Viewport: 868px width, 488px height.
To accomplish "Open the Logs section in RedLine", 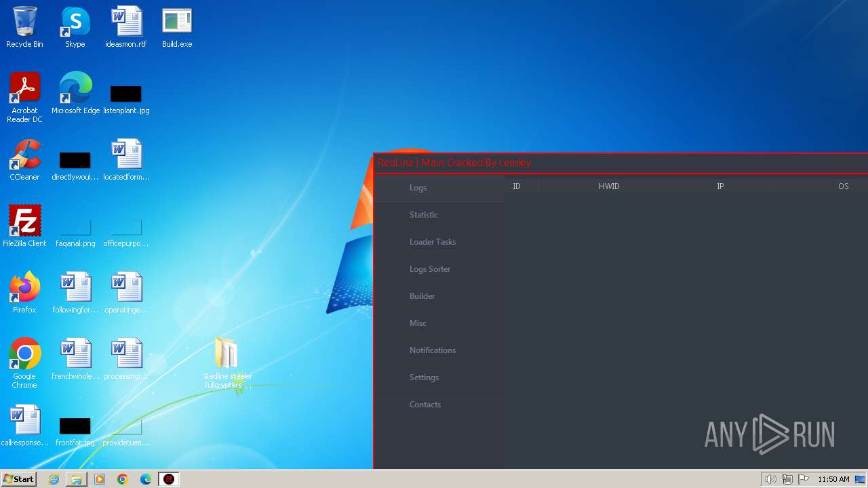I will [439, 188].
